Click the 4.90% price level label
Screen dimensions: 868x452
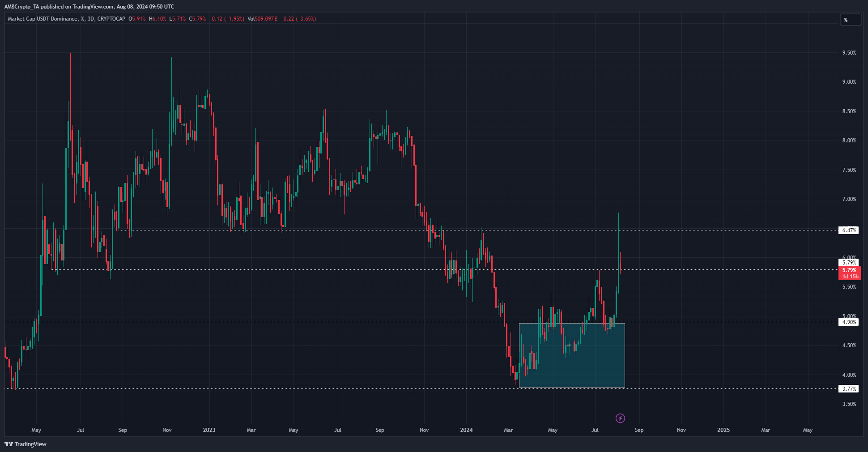click(x=848, y=322)
